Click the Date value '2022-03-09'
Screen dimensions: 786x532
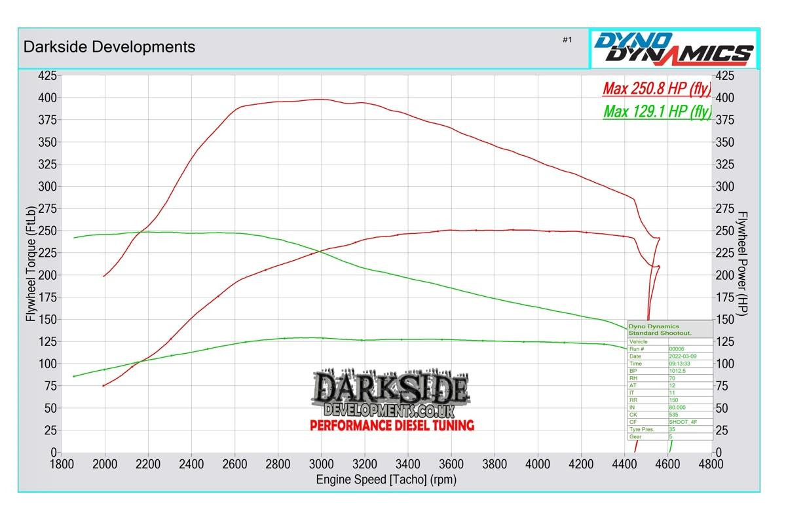point(683,356)
